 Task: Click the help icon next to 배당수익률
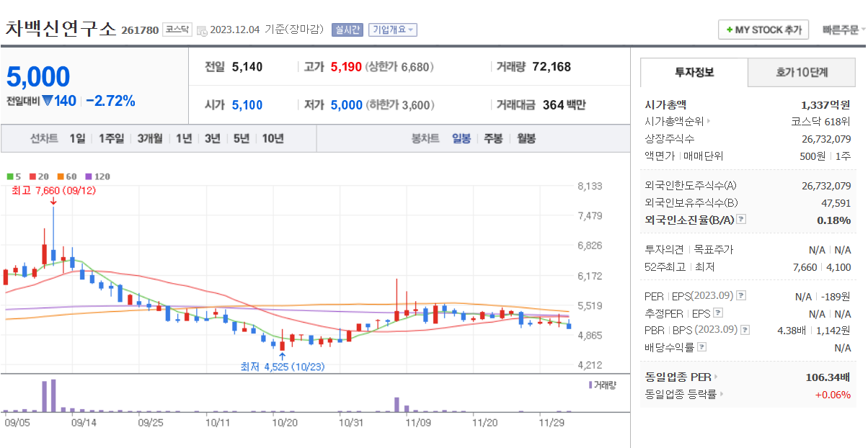point(701,348)
